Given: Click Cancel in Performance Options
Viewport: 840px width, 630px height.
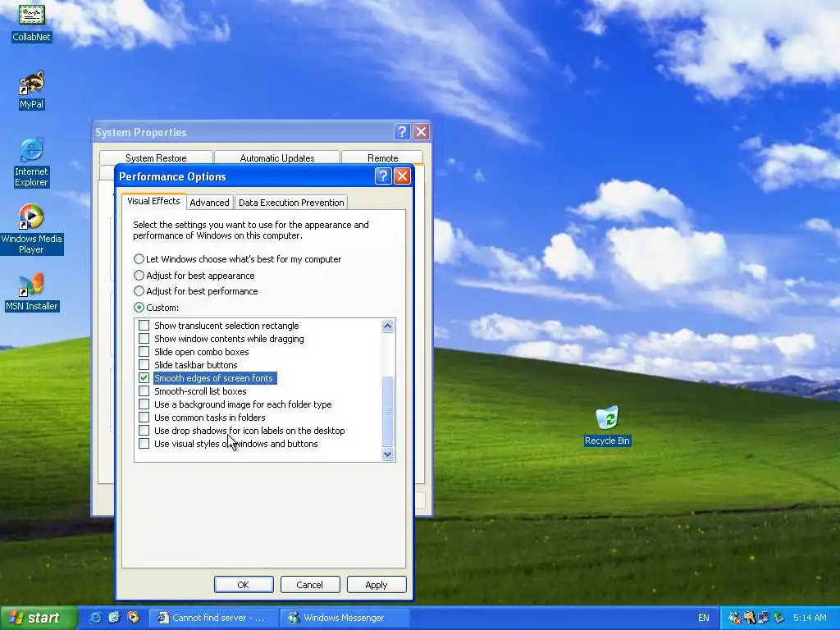Looking at the screenshot, I should point(309,584).
